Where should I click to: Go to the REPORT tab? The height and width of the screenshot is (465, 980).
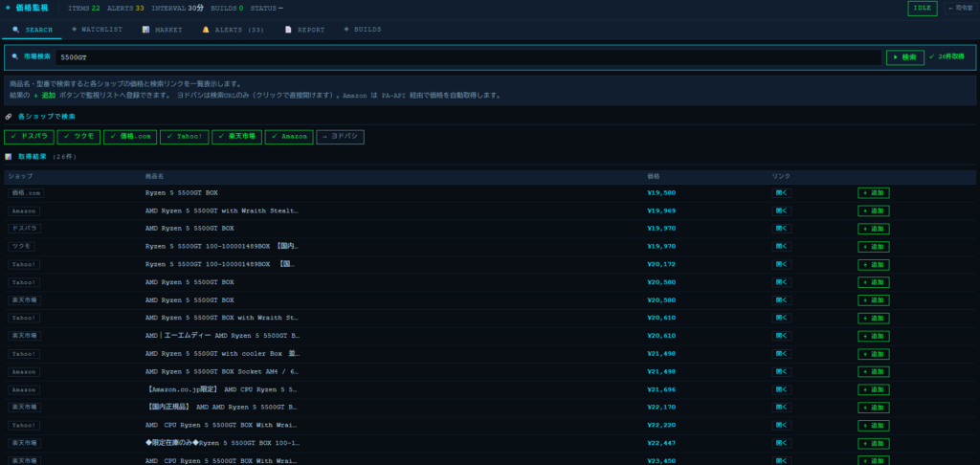coord(304,30)
